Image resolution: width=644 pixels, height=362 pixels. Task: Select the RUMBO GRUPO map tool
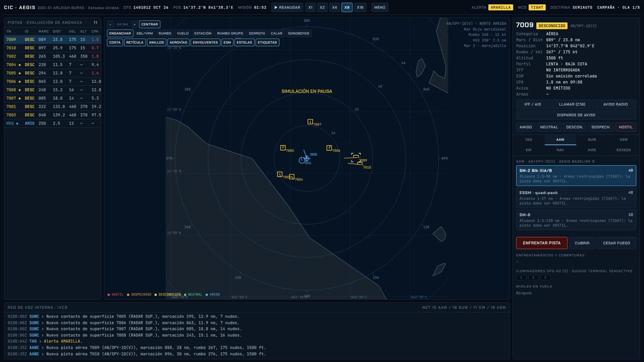(x=230, y=33)
